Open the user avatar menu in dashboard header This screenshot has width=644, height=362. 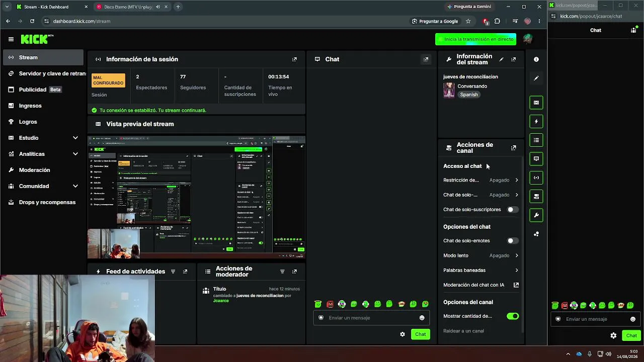[527, 39]
